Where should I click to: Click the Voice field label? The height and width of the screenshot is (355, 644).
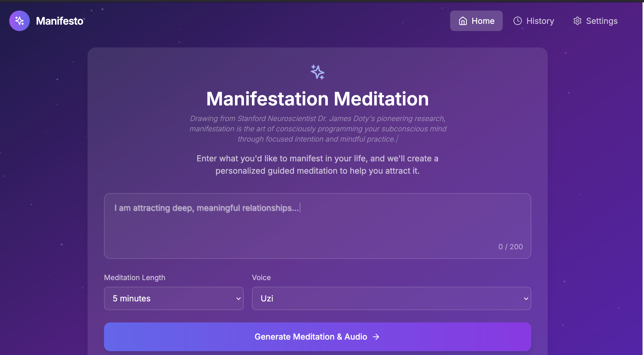261,278
